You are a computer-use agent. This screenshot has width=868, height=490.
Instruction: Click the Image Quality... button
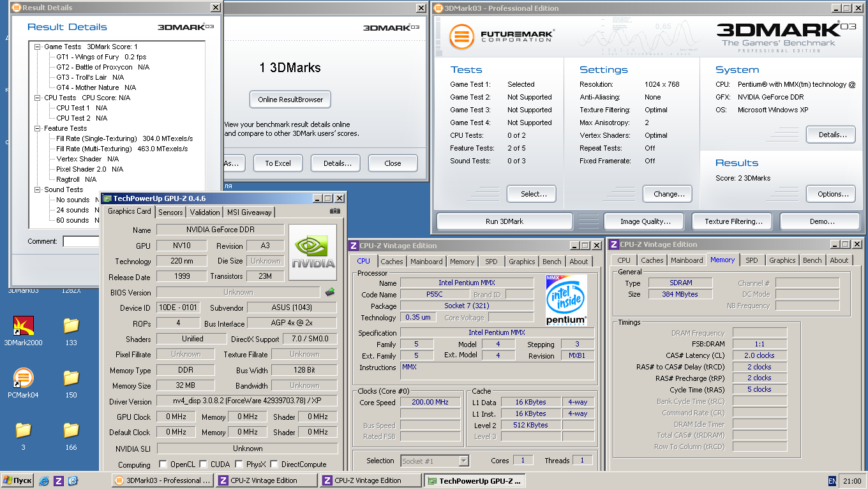(x=645, y=221)
